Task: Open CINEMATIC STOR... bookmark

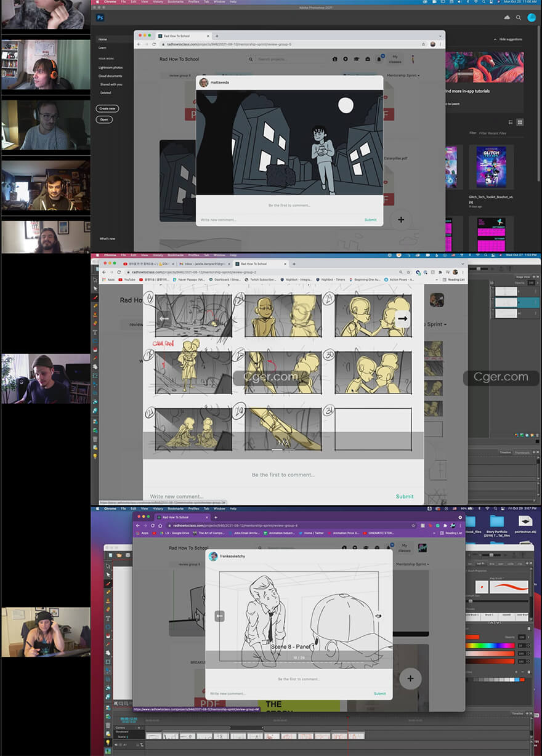Action: pos(380,533)
